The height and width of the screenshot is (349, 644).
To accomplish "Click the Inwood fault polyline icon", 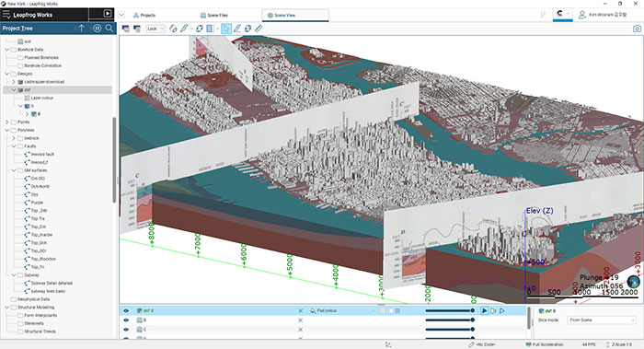I will click(x=27, y=154).
